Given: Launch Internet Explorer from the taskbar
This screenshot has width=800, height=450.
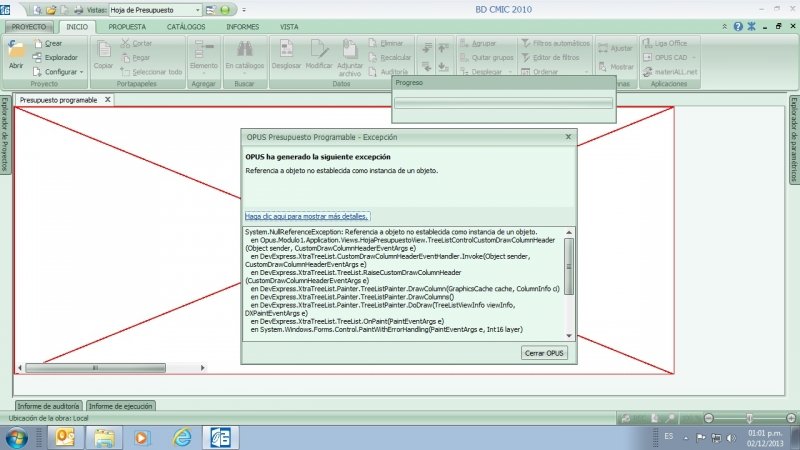Looking at the screenshot, I should click(x=181, y=437).
